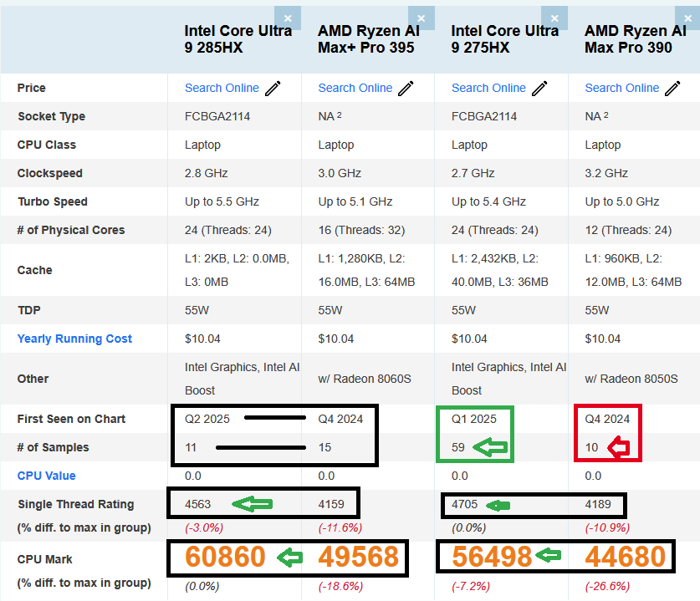
Task: Select the CPU Mark score 49568
Action: click(359, 557)
